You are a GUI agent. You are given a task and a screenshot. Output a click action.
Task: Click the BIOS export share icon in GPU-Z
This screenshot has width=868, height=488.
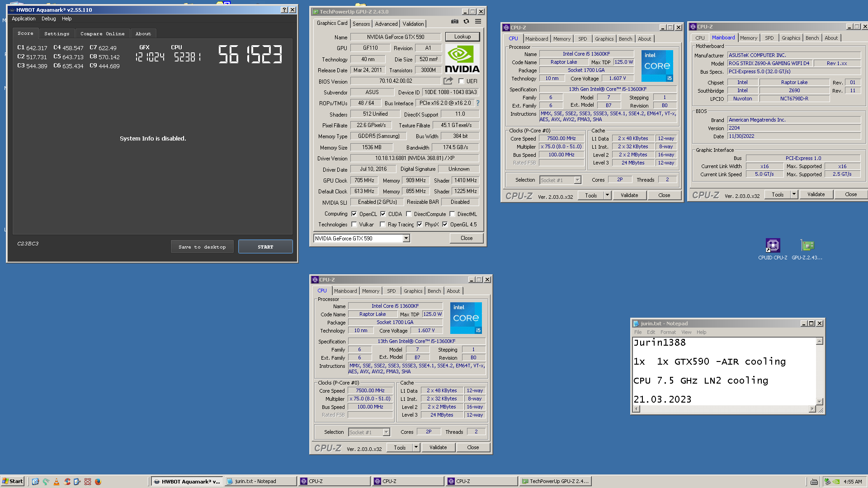pos(448,81)
